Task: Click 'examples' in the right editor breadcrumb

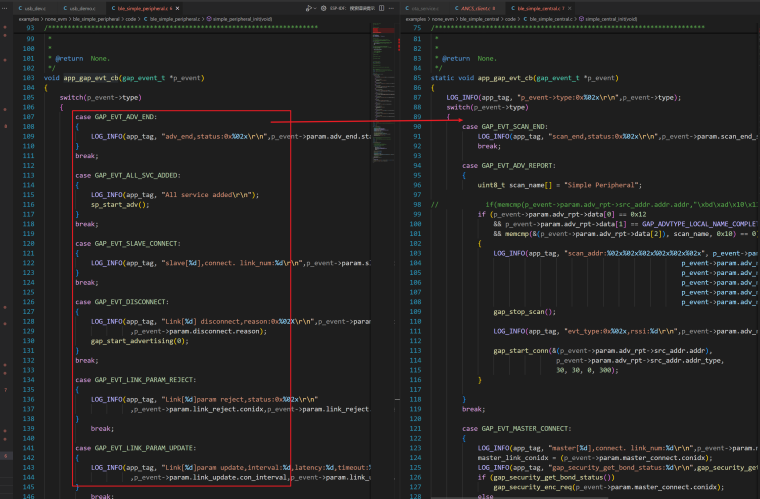Action: (415, 19)
